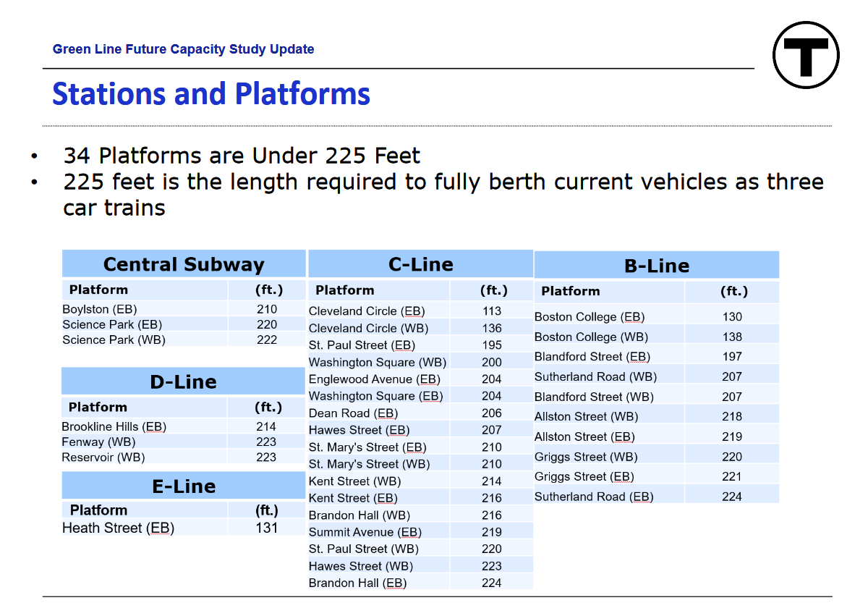Select the Boylston (EB) platform entry
The image size is (868, 616).
point(99,309)
